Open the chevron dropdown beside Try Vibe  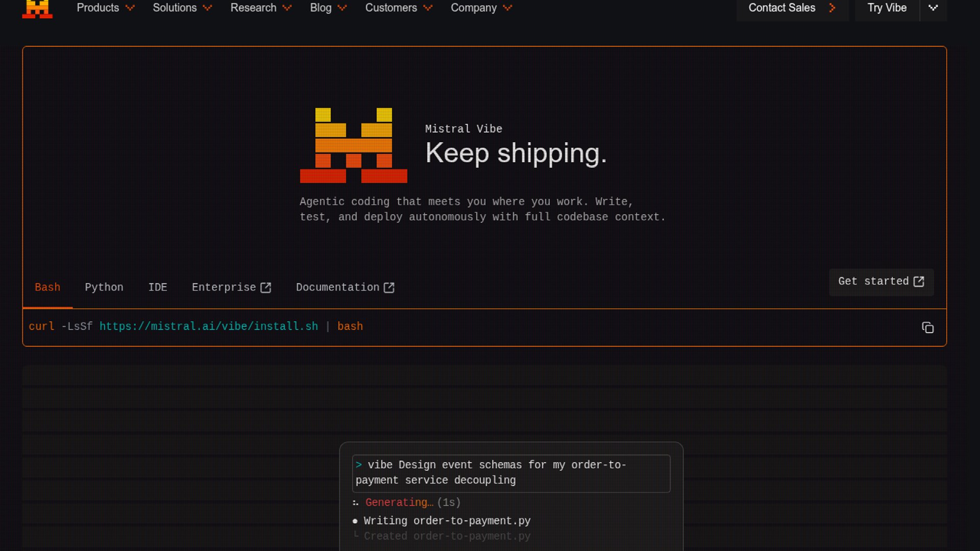click(933, 8)
